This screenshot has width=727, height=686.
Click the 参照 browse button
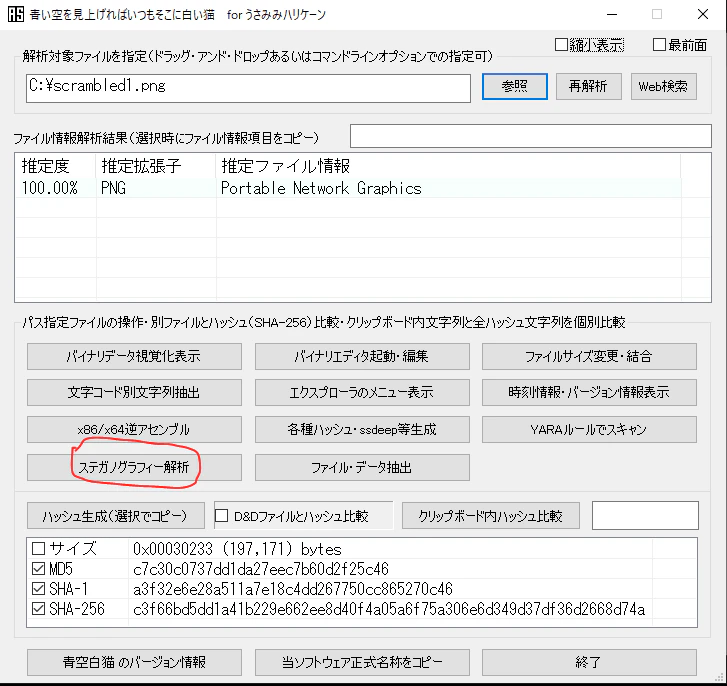(515, 86)
